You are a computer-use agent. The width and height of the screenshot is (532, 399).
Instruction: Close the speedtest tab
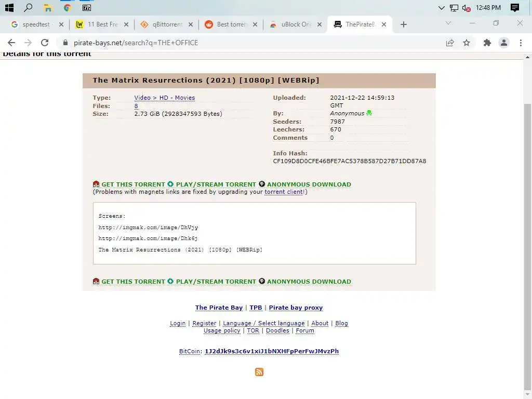[x=61, y=24]
